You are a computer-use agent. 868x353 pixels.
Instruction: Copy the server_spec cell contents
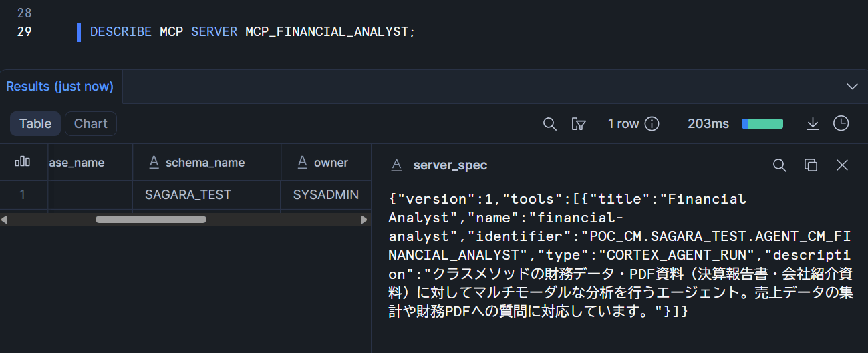tap(811, 165)
